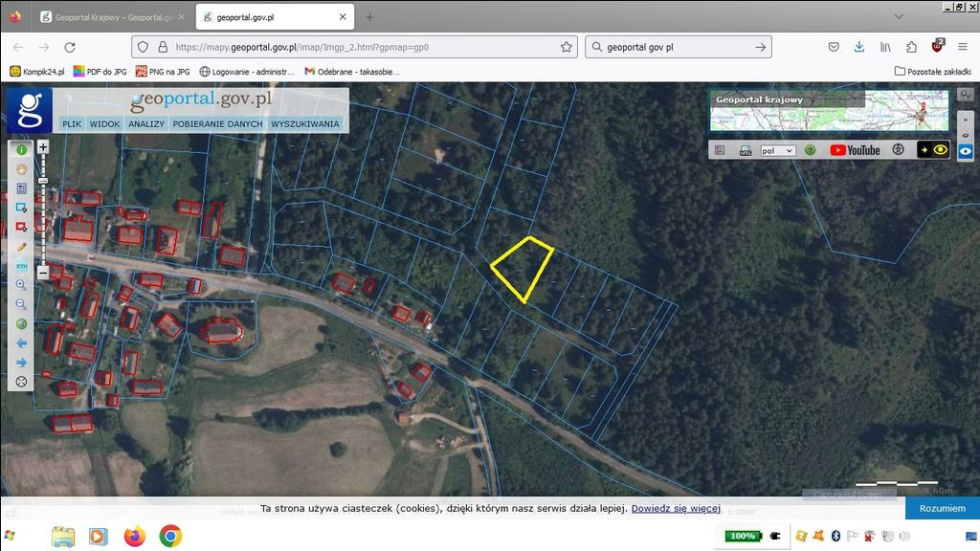The width and height of the screenshot is (980, 551).
Task: Open the green help question mark
Action: coord(810,150)
